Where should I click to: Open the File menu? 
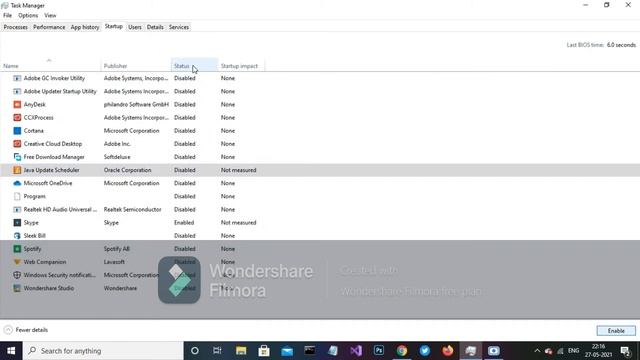[7, 16]
